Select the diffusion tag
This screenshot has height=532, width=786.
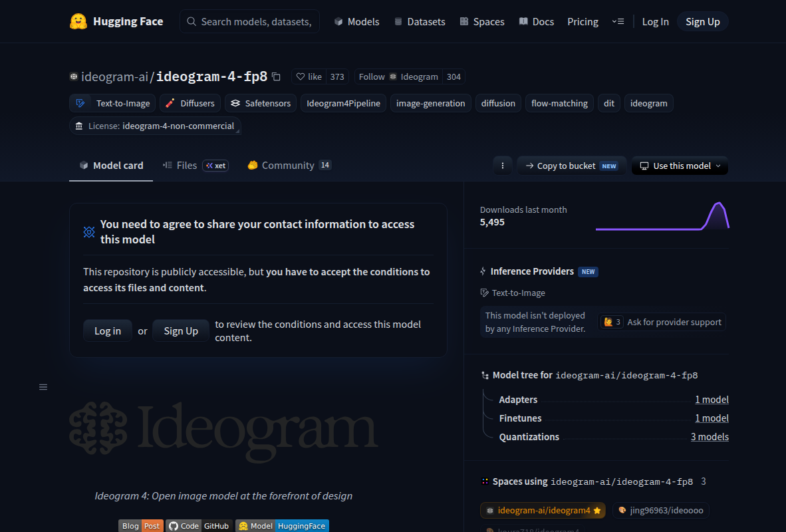point(498,103)
